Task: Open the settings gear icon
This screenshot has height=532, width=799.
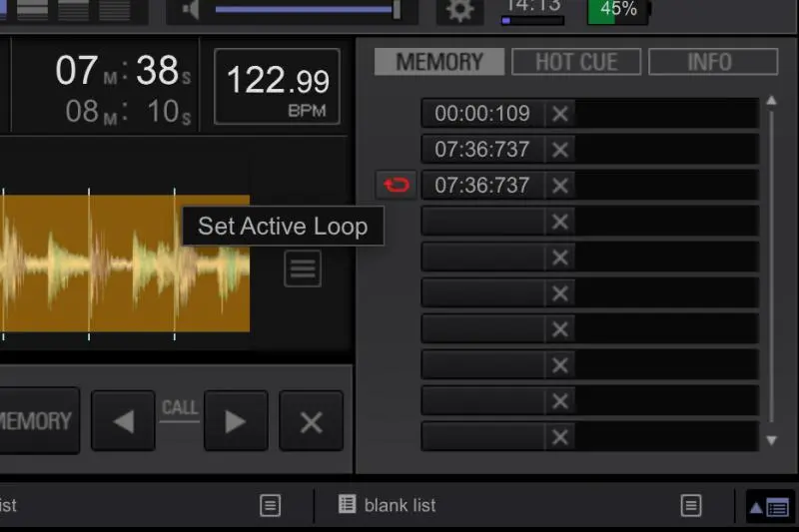Action: click(x=459, y=11)
